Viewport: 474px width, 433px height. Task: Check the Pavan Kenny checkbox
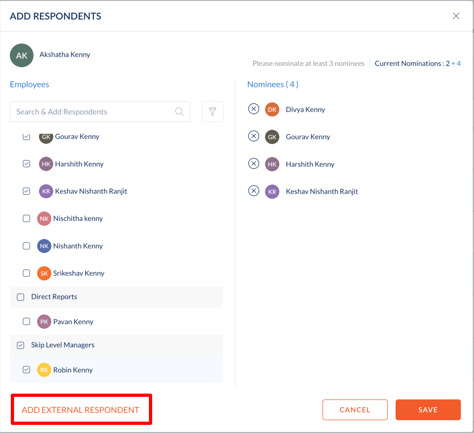tap(26, 321)
